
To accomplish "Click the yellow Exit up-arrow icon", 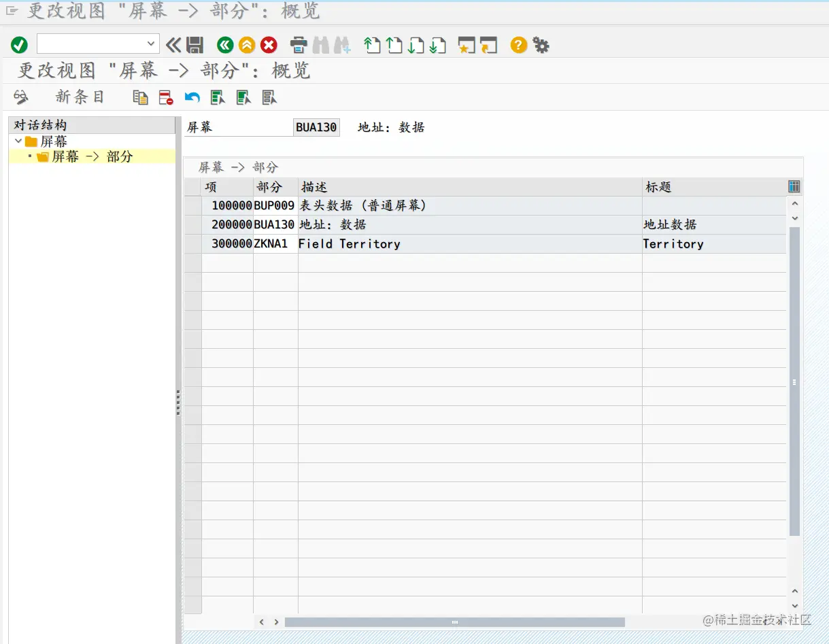I will point(247,46).
